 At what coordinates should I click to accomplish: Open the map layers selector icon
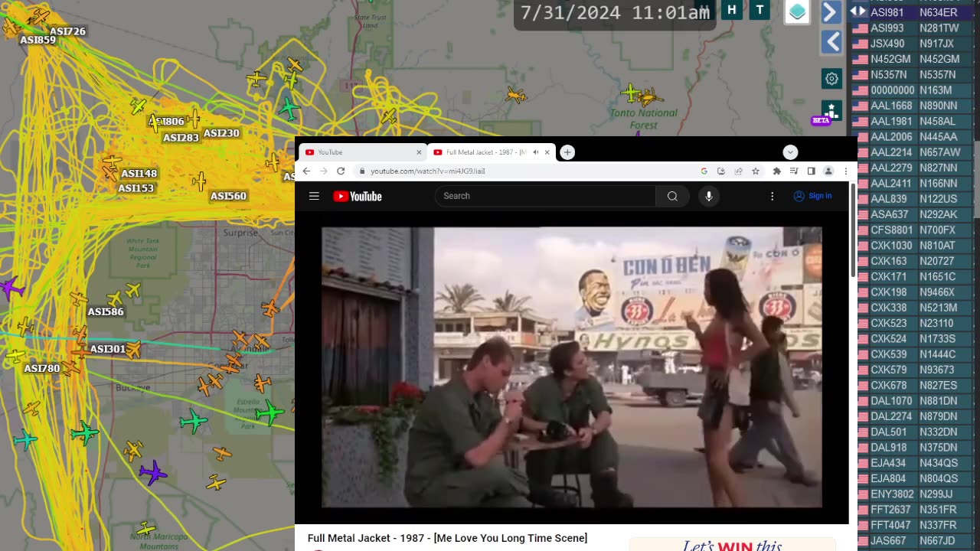tap(797, 11)
